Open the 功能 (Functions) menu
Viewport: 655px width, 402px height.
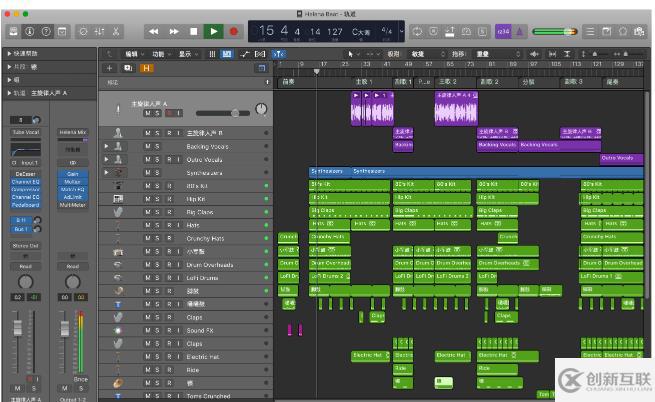point(161,54)
